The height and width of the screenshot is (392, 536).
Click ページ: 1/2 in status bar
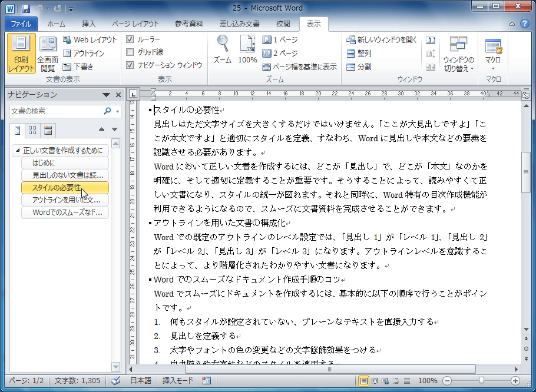point(27,380)
